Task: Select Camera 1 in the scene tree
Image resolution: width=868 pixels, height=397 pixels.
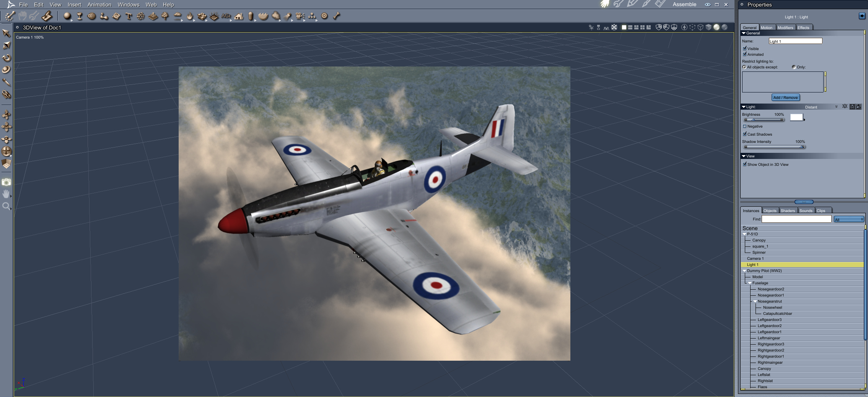Action: point(802,259)
